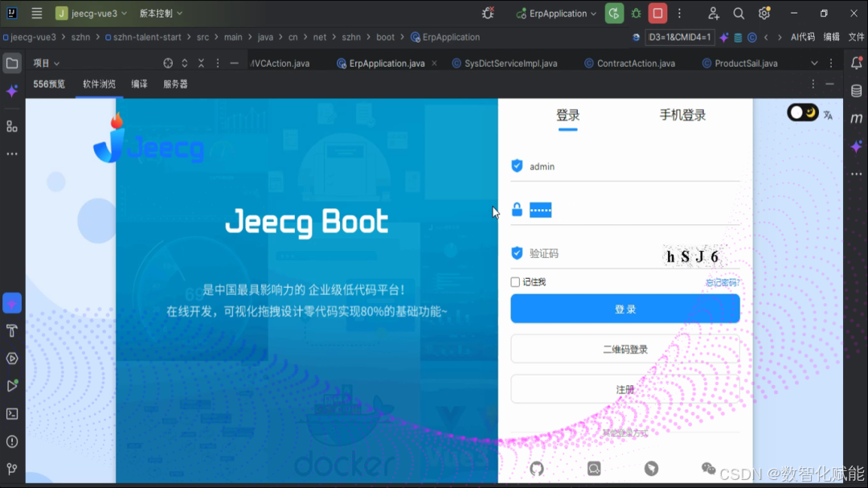Open the 项目 view dropdown

tap(46, 64)
